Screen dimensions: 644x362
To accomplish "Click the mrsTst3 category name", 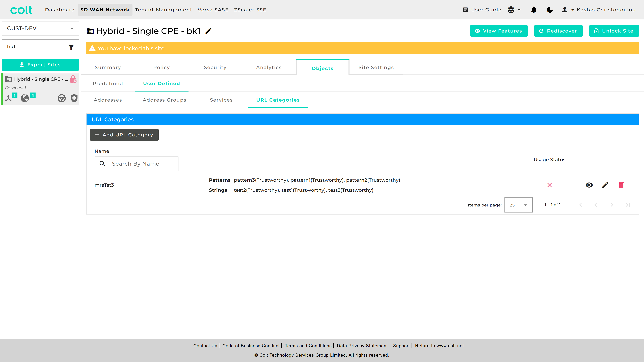I will [x=104, y=185].
